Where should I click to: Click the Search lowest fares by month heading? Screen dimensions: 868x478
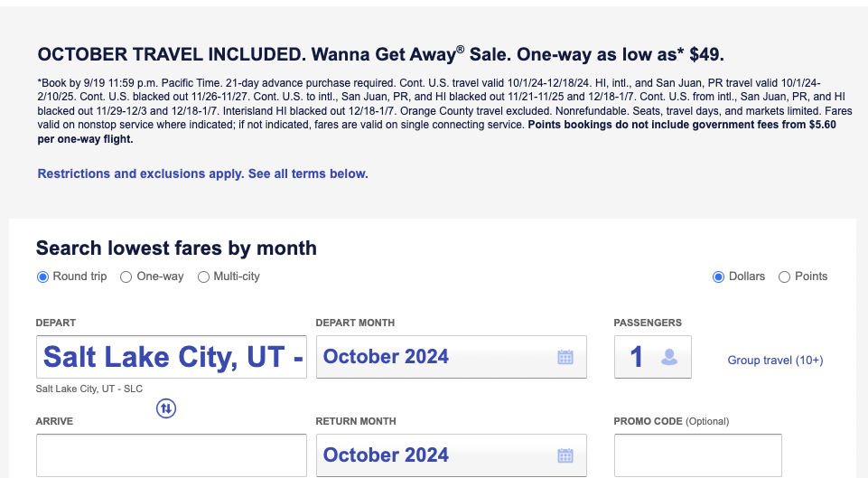coord(176,248)
